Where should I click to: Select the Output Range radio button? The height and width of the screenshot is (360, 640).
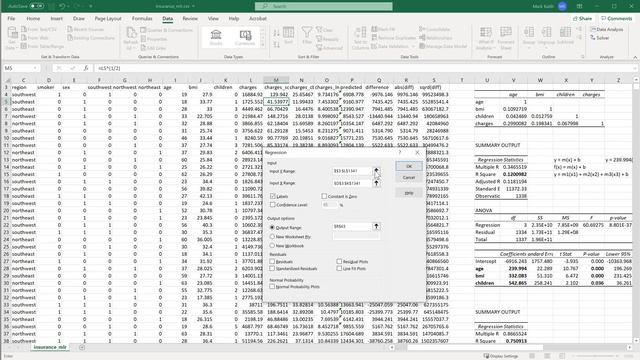click(272, 227)
